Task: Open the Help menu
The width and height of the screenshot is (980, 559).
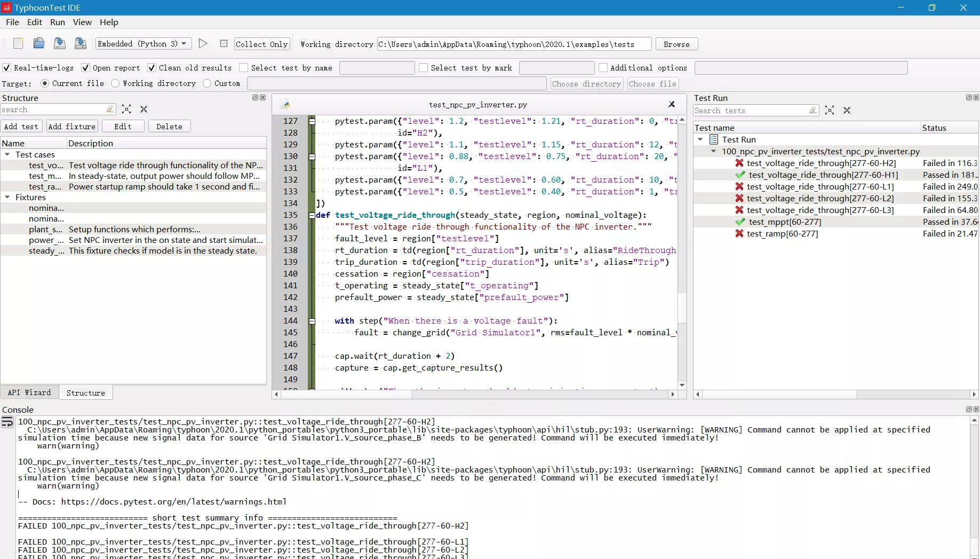Action: tap(109, 22)
